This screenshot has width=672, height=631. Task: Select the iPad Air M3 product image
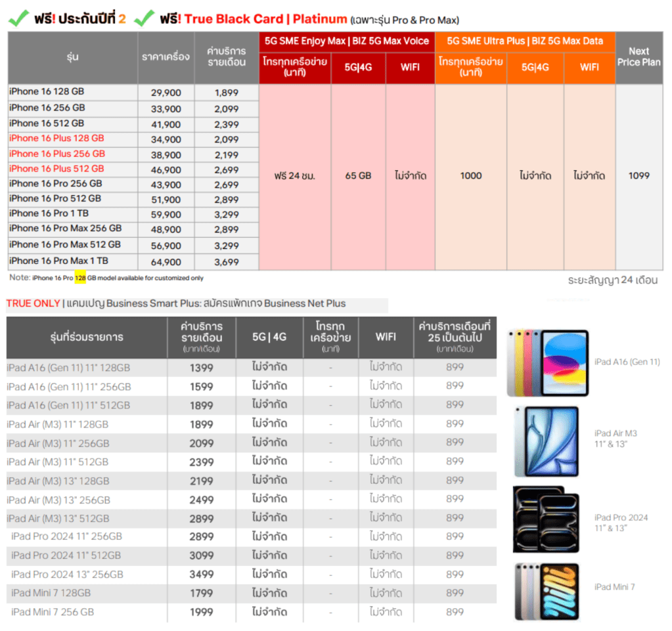[547, 441]
